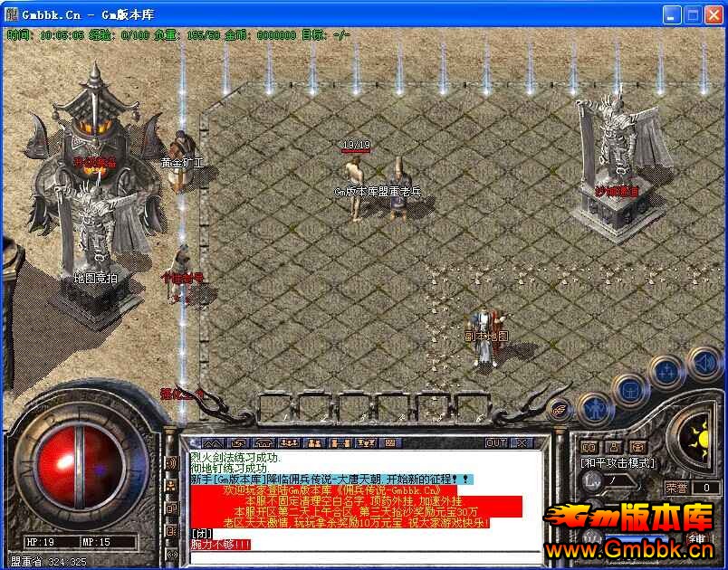The image size is (728, 570).
Task: Click the 彻地钉练习成功 chat line
Action: (x=230, y=469)
